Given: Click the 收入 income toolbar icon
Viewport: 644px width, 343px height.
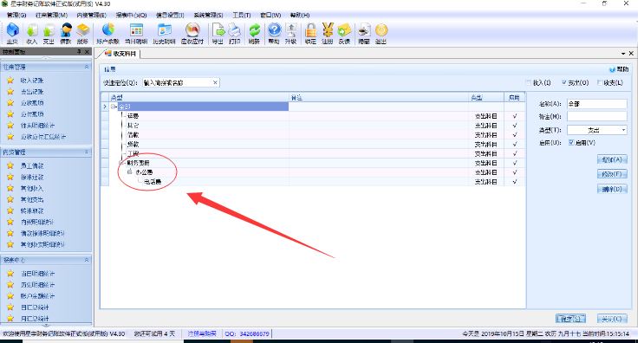Looking at the screenshot, I should click(x=31, y=33).
